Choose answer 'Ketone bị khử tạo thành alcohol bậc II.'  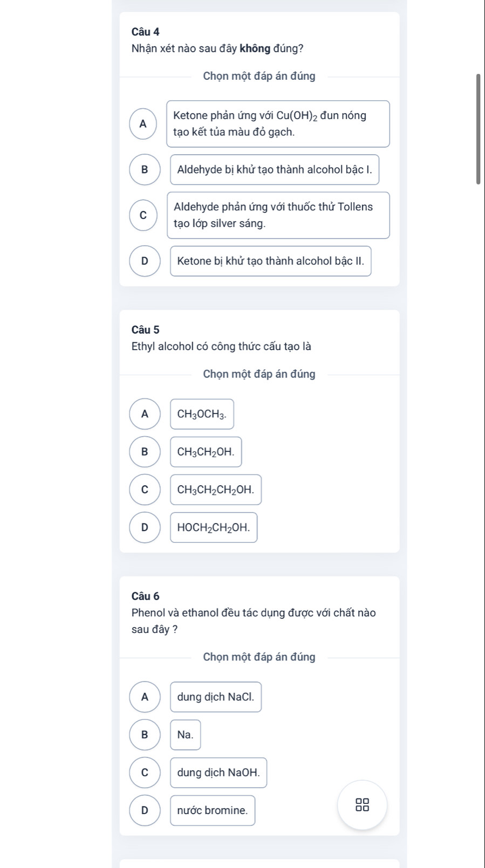tap(271, 261)
